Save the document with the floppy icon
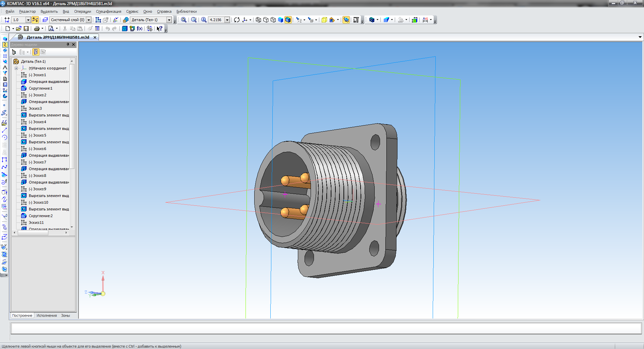 pyautogui.click(x=26, y=29)
